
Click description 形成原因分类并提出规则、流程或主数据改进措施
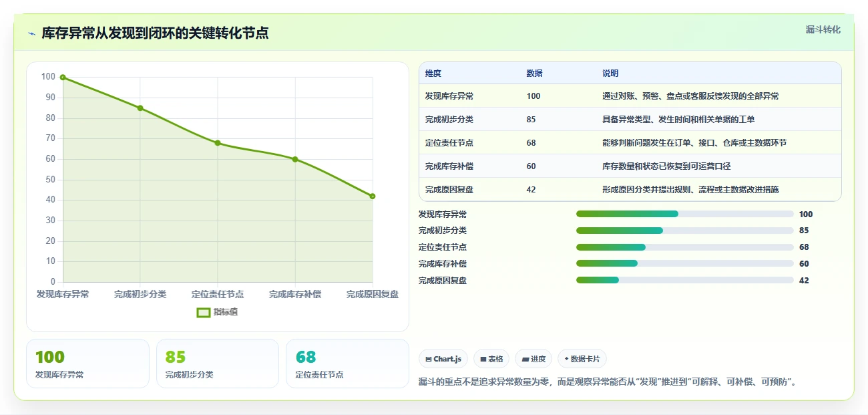point(690,190)
